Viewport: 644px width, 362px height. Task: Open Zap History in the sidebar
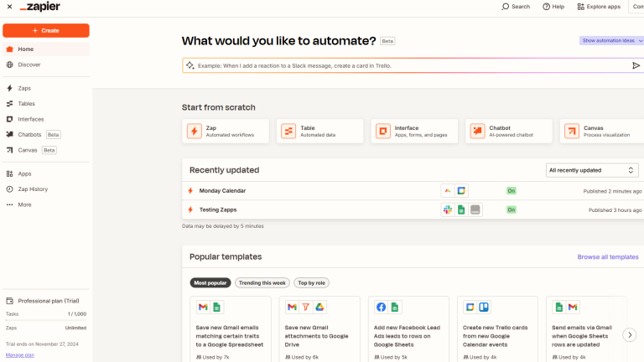(x=46, y=189)
